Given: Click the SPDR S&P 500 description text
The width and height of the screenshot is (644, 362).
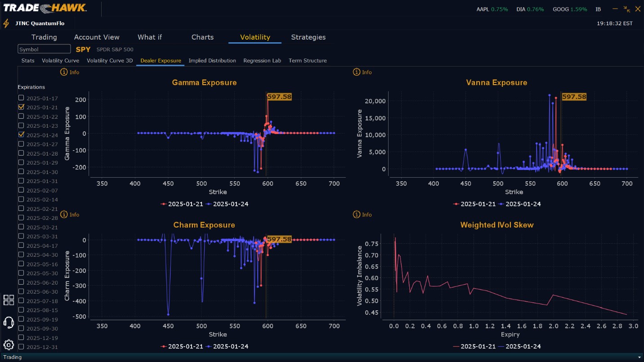Looking at the screenshot, I should 115,49.
